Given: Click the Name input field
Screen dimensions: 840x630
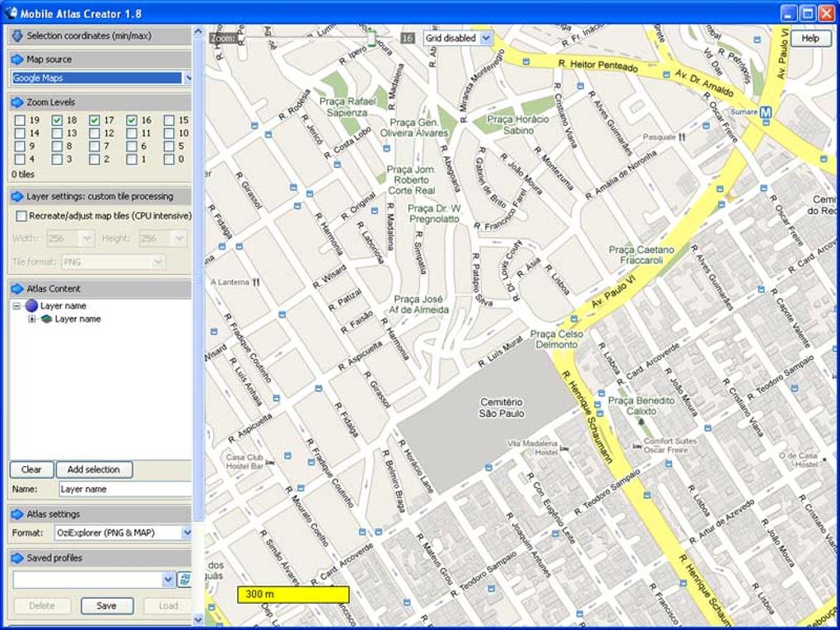Looking at the screenshot, I should click(x=125, y=489).
